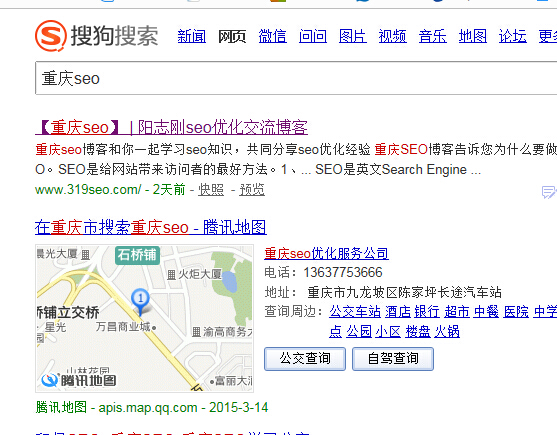The image size is (557, 435).
Task: Click the Sogou orange S logo
Action: coord(51,36)
